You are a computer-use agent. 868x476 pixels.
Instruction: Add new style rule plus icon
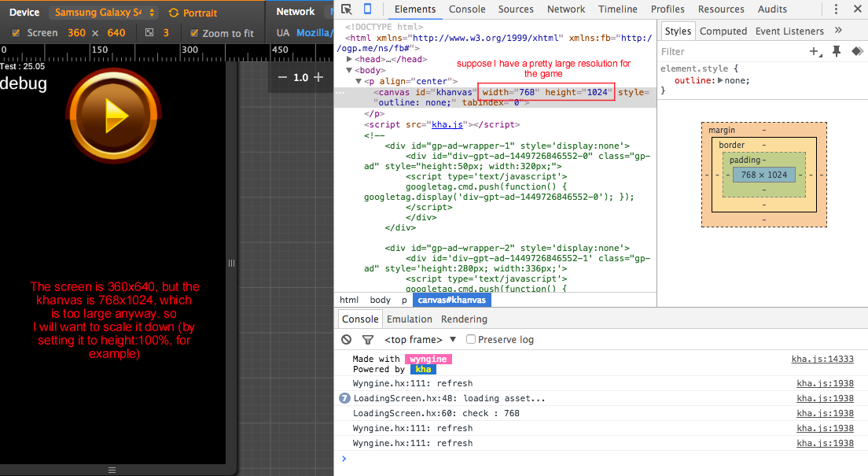click(x=815, y=52)
